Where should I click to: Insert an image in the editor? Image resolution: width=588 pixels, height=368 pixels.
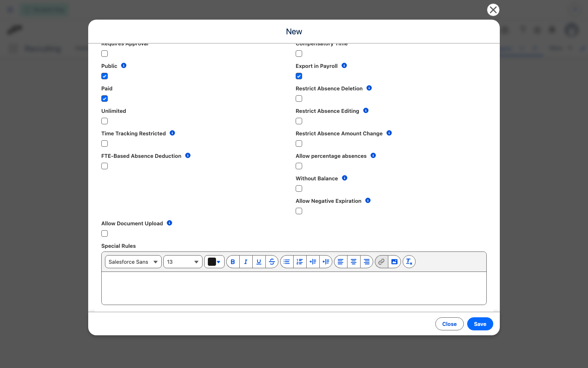[394, 262]
